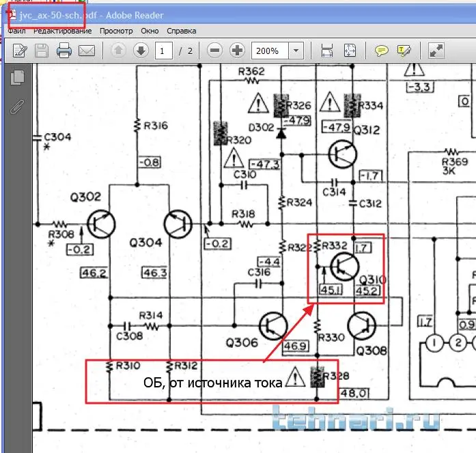476x453 pixels.
Task: Open the Просмотр menu
Action: point(116,31)
